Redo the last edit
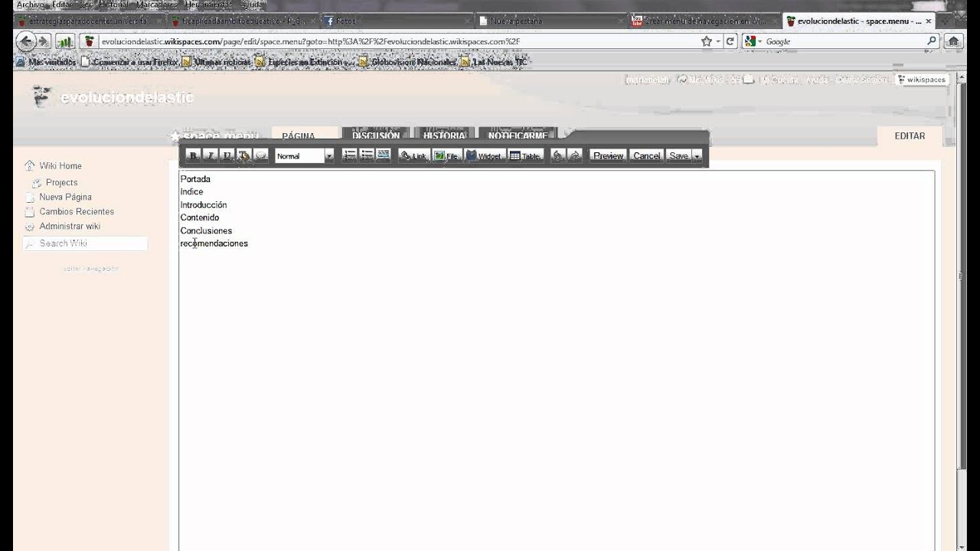The height and width of the screenshot is (551, 980). pyautogui.click(x=575, y=155)
